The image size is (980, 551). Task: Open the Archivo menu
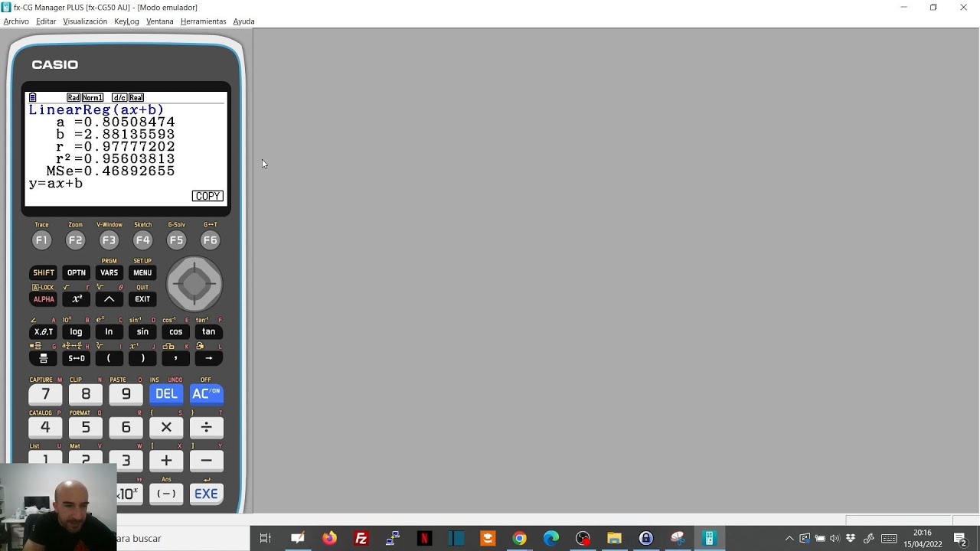point(16,21)
